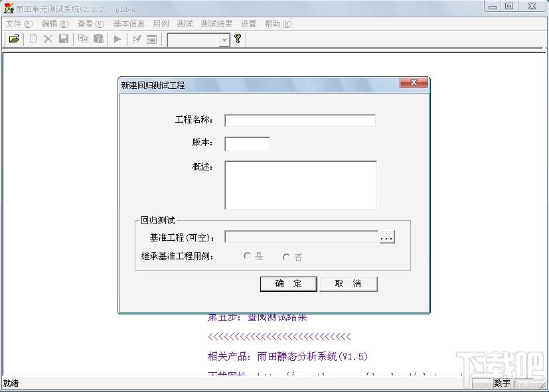Click the 数字 status bar indicator
This screenshot has height=392, width=549.
(x=502, y=383)
